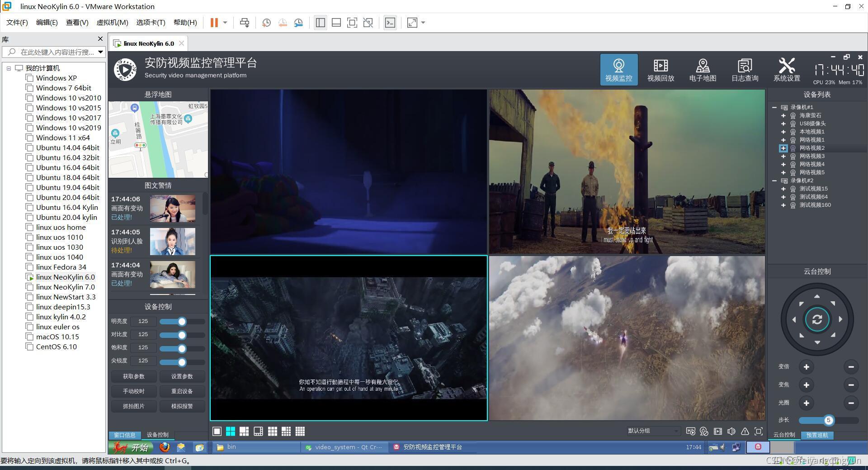The height and width of the screenshot is (470, 868).
Task: Click the volume speaker icon in bottom toolbar
Action: (x=731, y=431)
